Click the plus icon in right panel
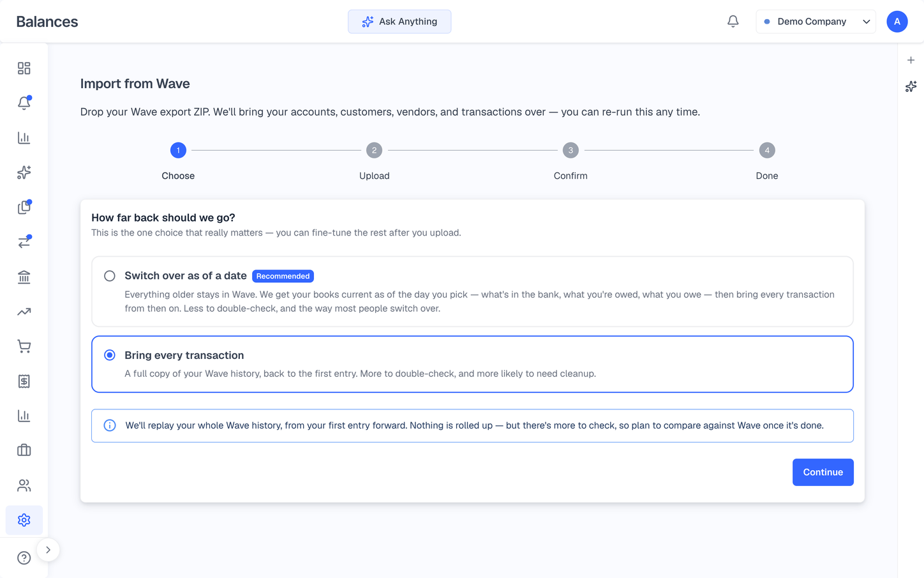This screenshot has width=924, height=578. (911, 60)
